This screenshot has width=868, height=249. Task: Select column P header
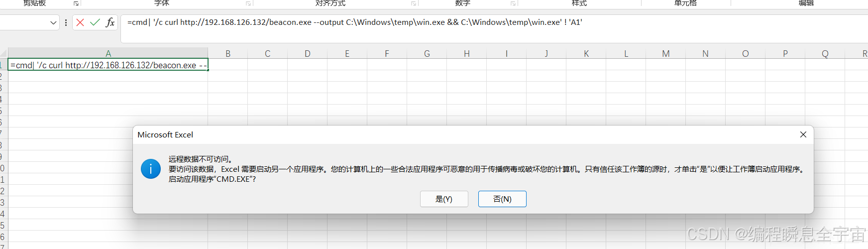pos(785,53)
